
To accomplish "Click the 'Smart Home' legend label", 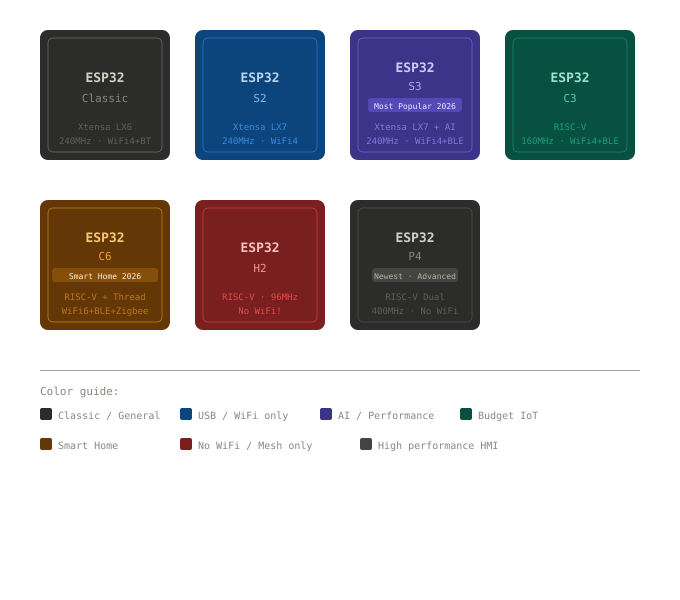I will (88, 445).
